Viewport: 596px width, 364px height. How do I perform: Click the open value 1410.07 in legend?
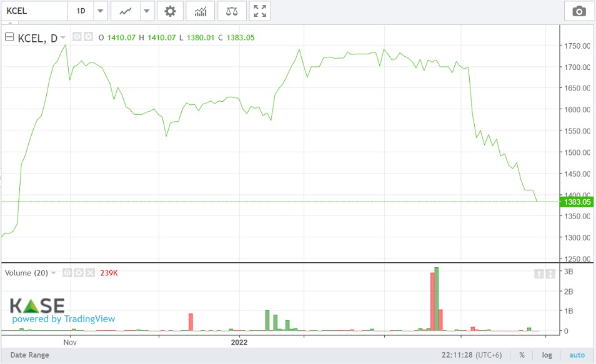(x=121, y=37)
